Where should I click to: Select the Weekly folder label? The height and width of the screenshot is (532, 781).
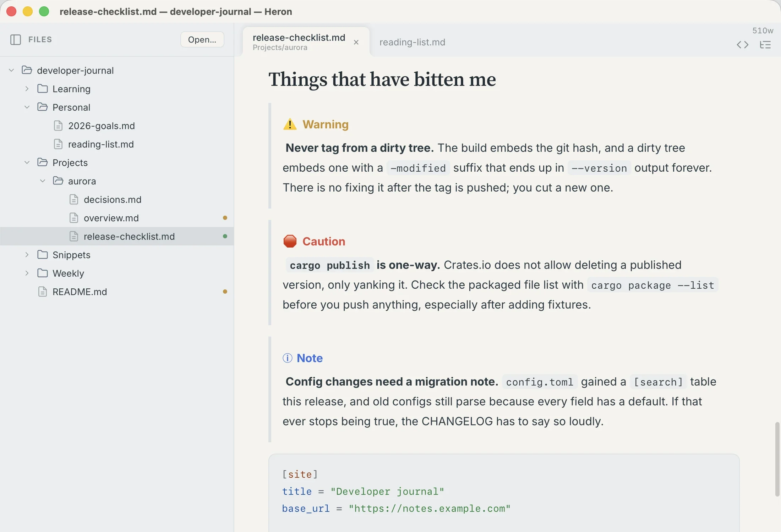point(68,273)
